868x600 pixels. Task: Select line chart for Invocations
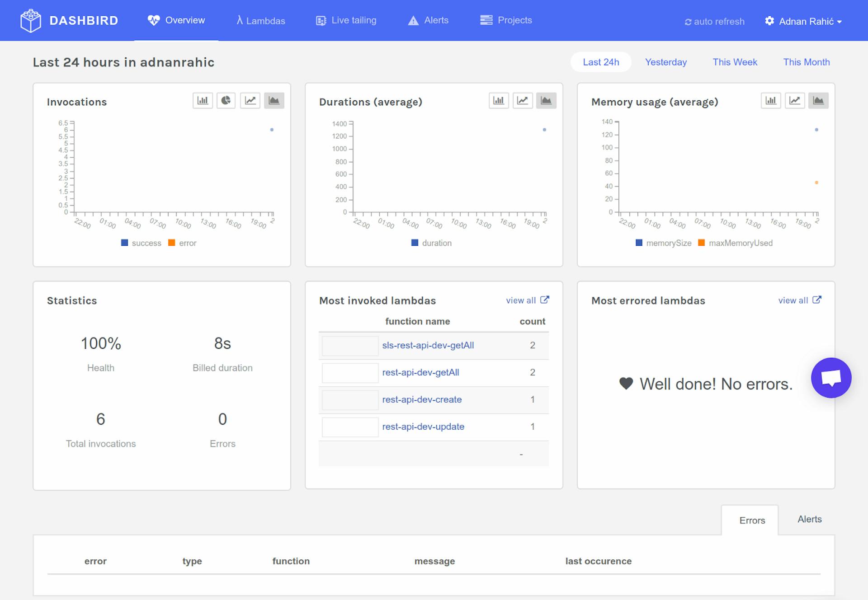pos(250,100)
